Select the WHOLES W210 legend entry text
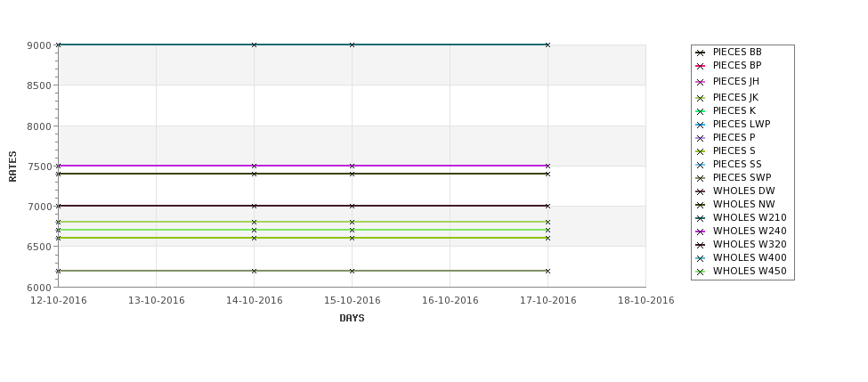This screenshot has width=868, height=382. coord(750,217)
